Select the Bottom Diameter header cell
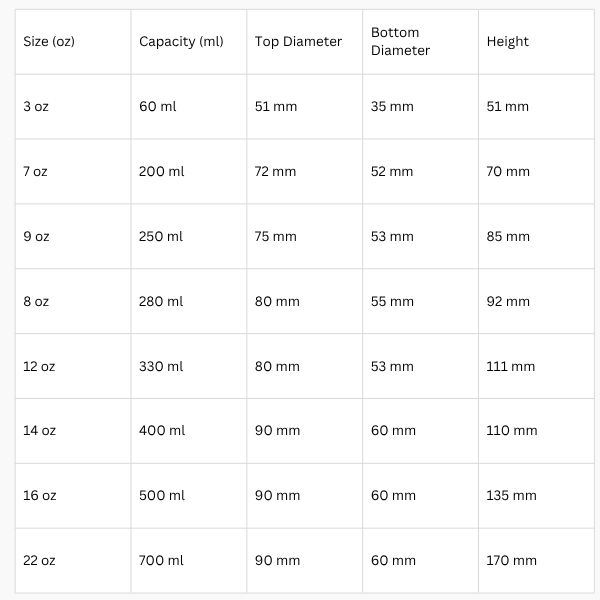 click(421, 42)
